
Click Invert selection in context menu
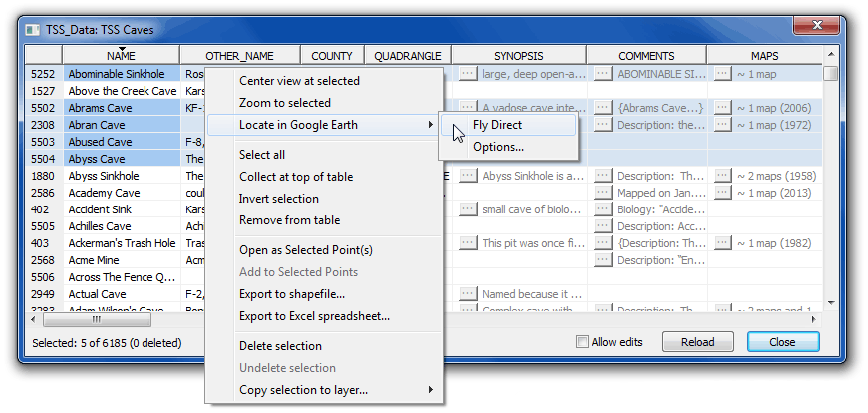[x=279, y=199]
